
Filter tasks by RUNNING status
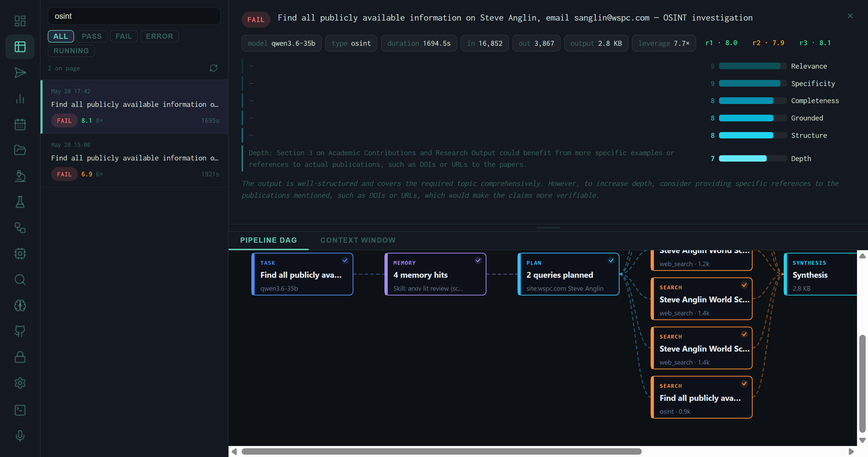[71, 51]
